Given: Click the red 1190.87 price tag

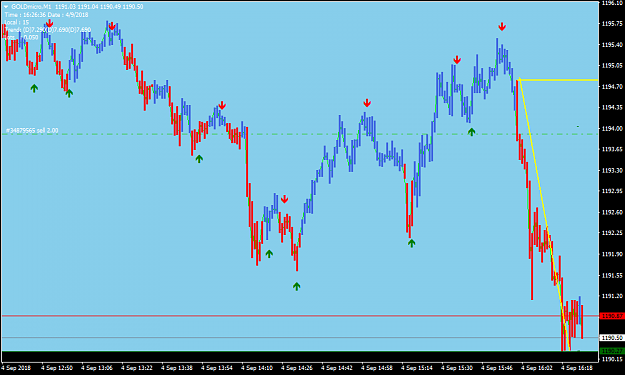Looking at the screenshot, I should click(x=612, y=316).
